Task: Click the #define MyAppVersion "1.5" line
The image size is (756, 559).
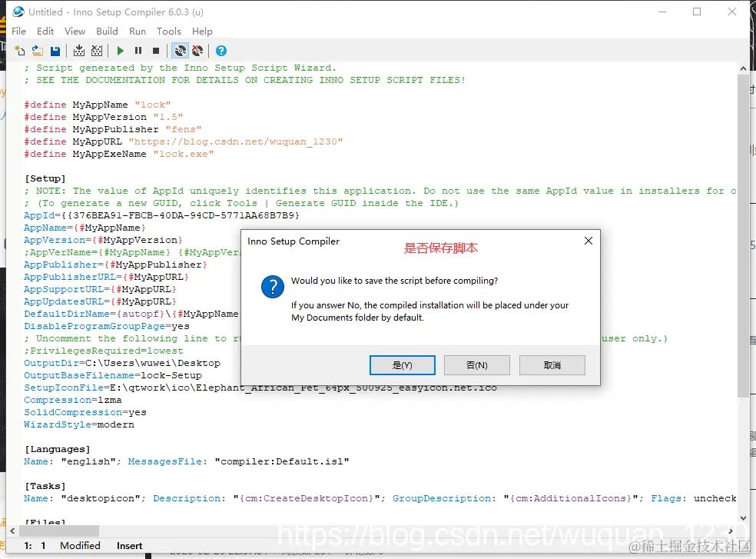Action: [x=104, y=118]
